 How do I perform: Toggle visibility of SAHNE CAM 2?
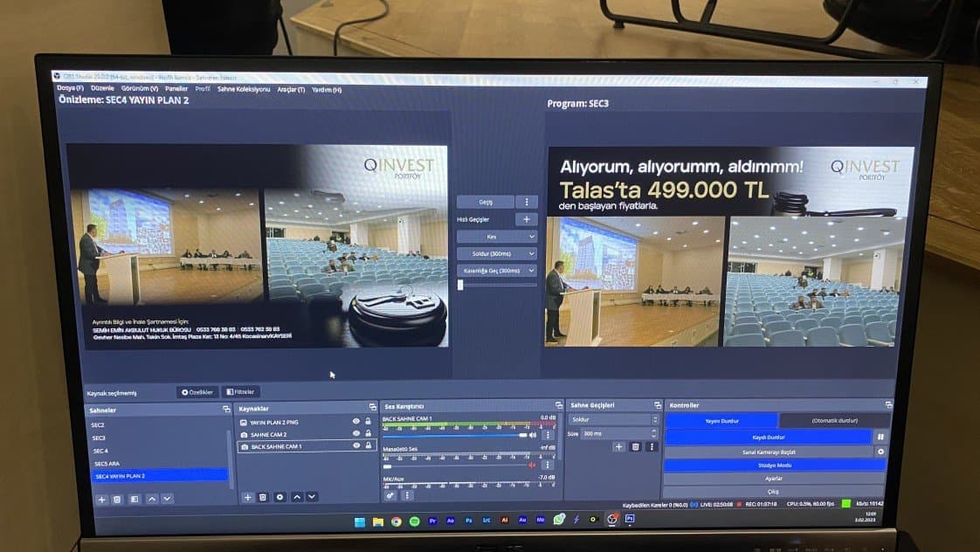355,433
